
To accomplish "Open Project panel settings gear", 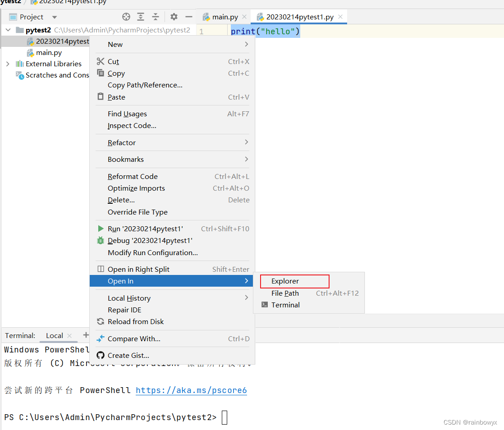I will click(x=174, y=17).
